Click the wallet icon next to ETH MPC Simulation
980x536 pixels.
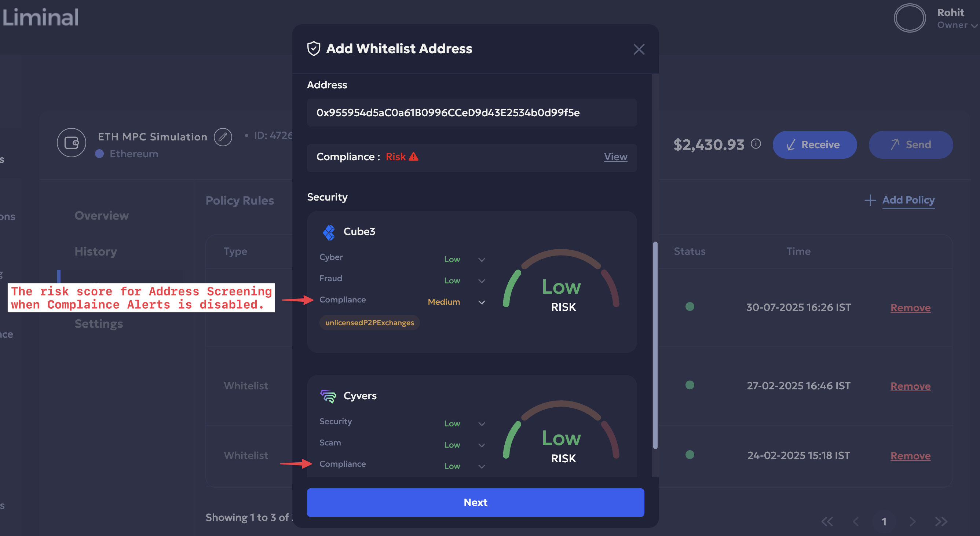tap(72, 143)
